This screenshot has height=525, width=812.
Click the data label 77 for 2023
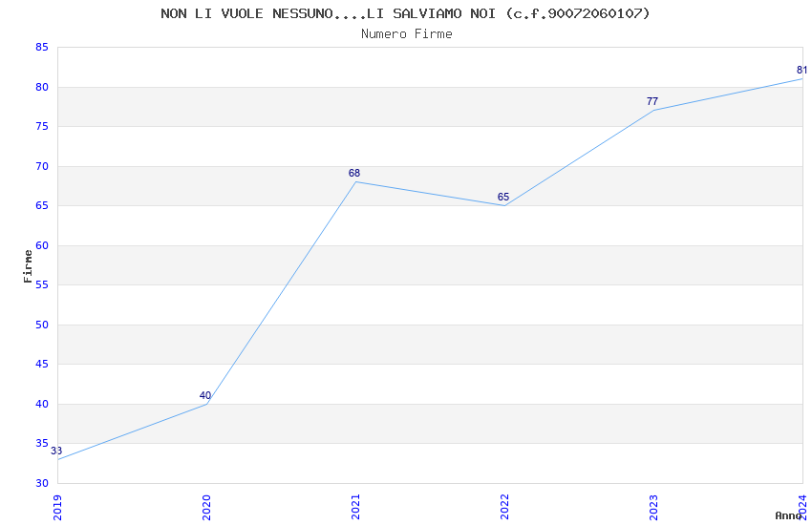[x=652, y=101]
